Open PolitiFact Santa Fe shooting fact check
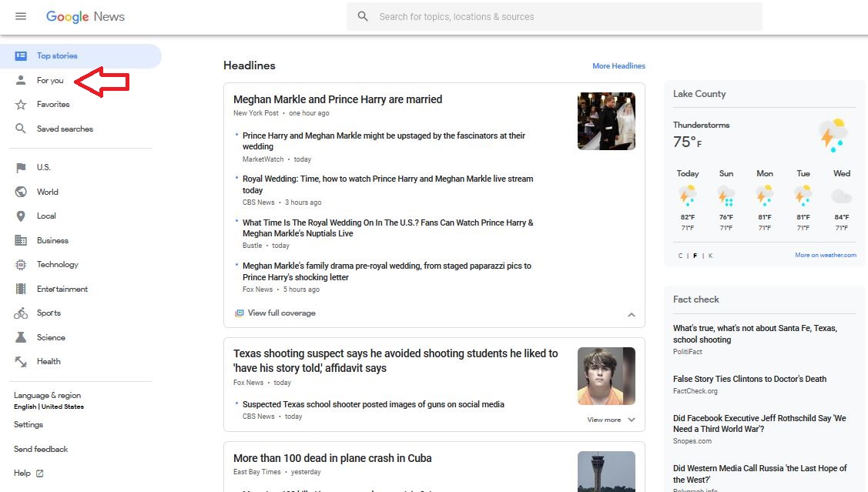868x492 pixels. tap(755, 334)
